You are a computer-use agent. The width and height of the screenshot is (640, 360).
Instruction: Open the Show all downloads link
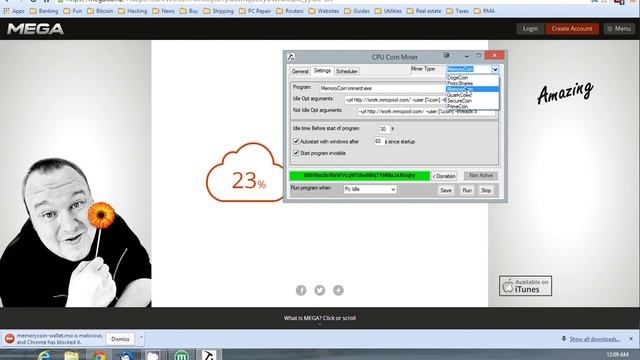[594, 339]
